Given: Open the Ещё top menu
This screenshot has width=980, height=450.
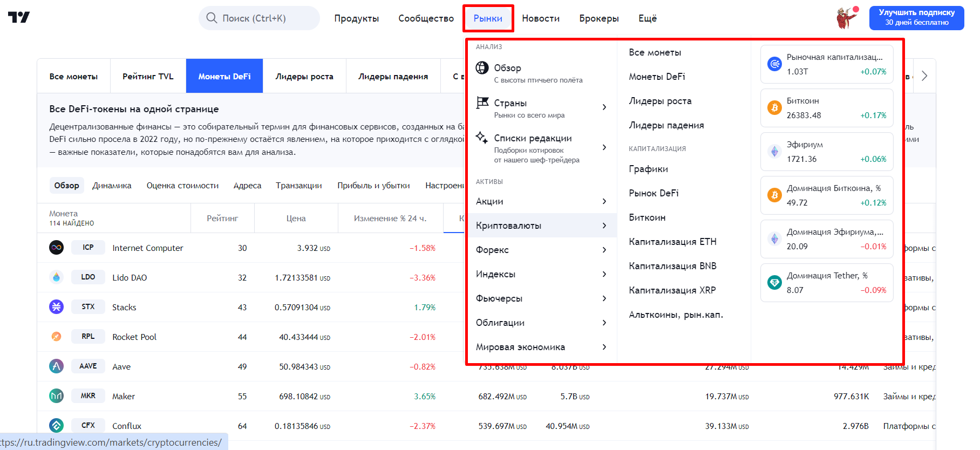Looking at the screenshot, I should 648,18.
